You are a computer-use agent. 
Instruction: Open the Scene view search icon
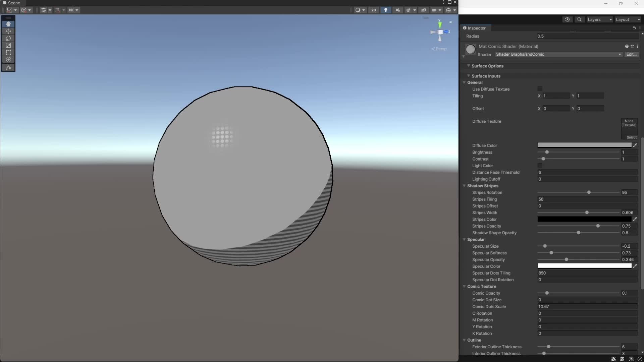click(579, 19)
